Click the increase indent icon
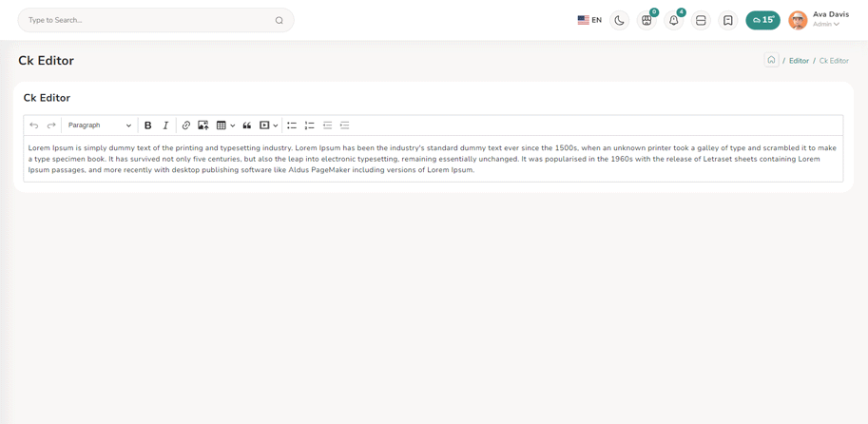This screenshot has height=424, width=868. point(345,125)
